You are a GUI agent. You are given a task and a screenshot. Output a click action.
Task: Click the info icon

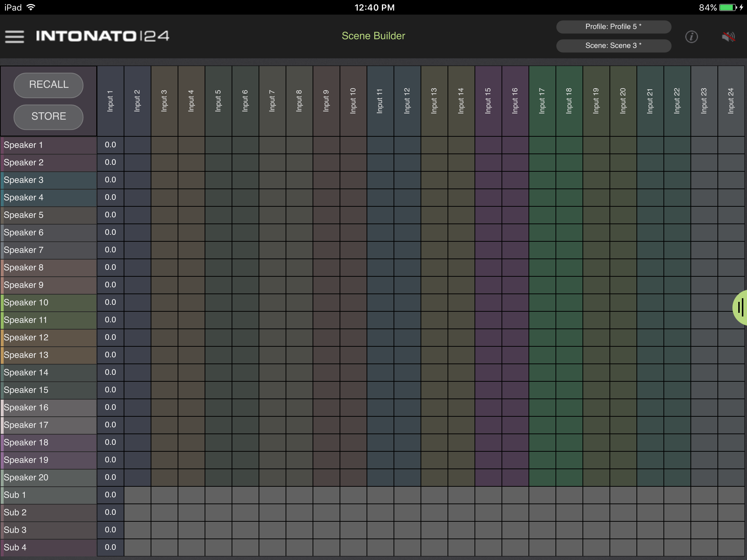pos(691,36)
